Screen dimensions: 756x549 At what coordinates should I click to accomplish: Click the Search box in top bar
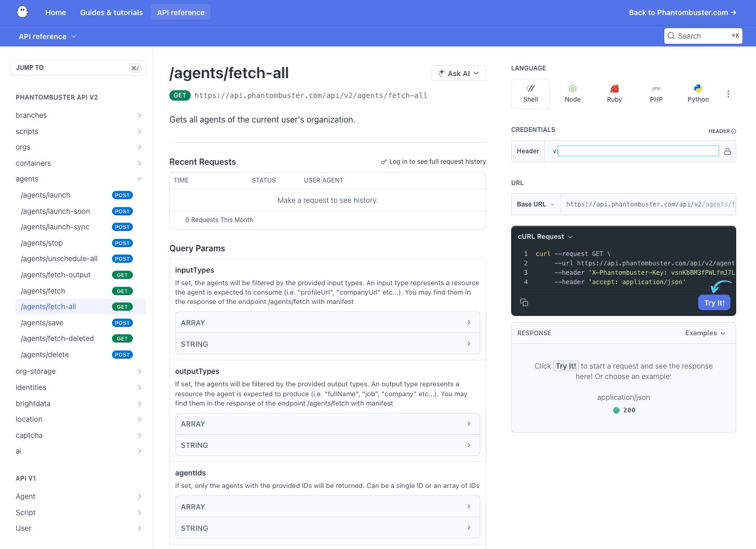point(703,36)
